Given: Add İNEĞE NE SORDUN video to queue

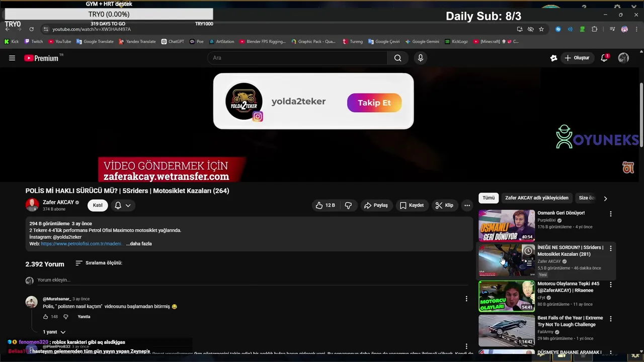Looking at the screenshot, I should (x=528, y=263).
